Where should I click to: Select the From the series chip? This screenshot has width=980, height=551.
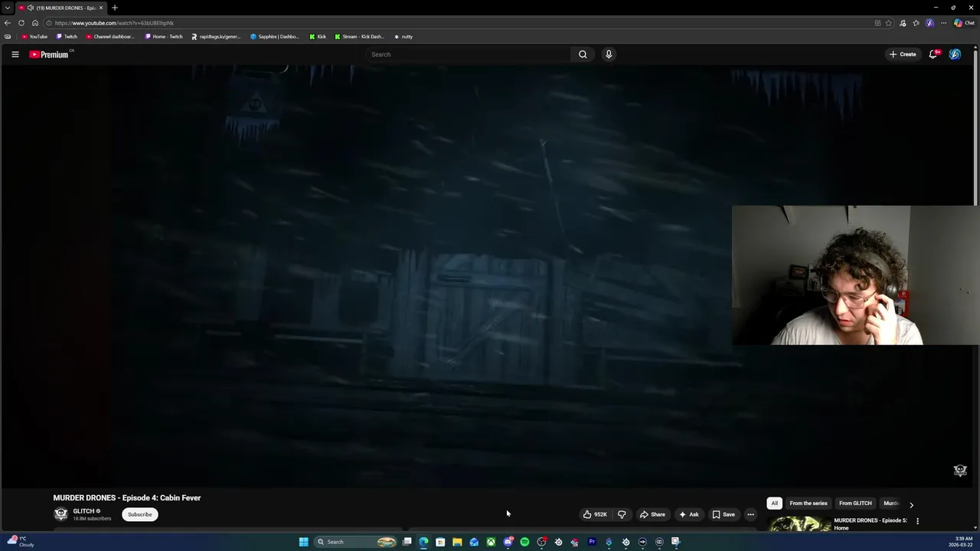pyautogui.click(x=808, y=503)
